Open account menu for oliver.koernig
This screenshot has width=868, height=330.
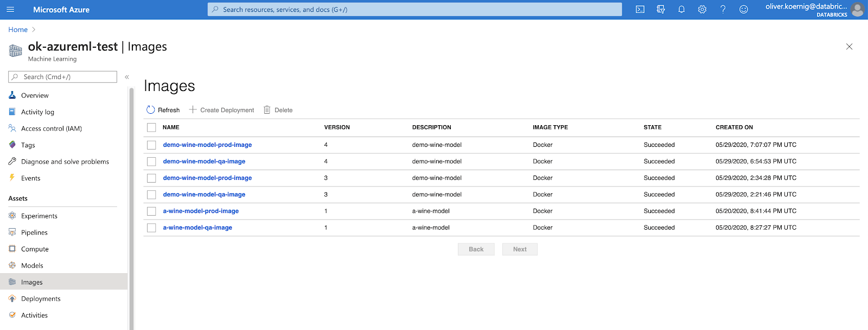pyautogui.click(x=814, y=9)
